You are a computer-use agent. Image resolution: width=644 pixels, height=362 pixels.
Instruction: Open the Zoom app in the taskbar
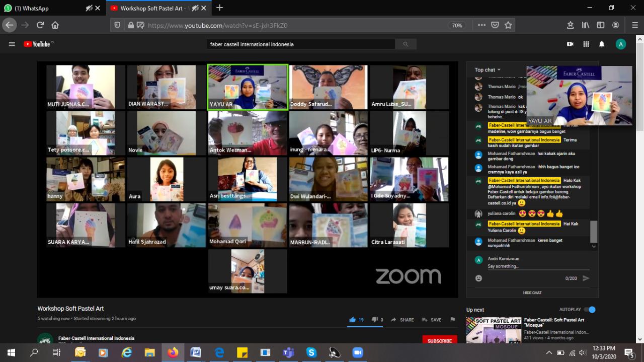coord(358,352)
